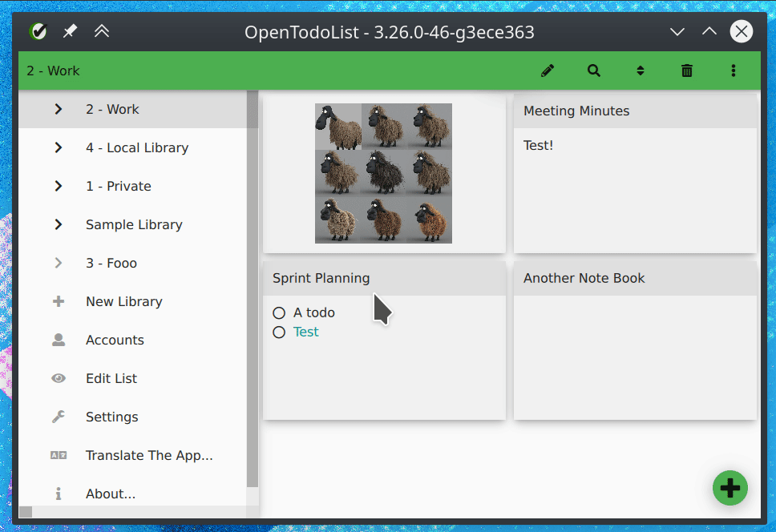Screen dimensions: 776x532
Task: Toggle the eye icon beside Edit List
Action: click(x=59, y=378)
